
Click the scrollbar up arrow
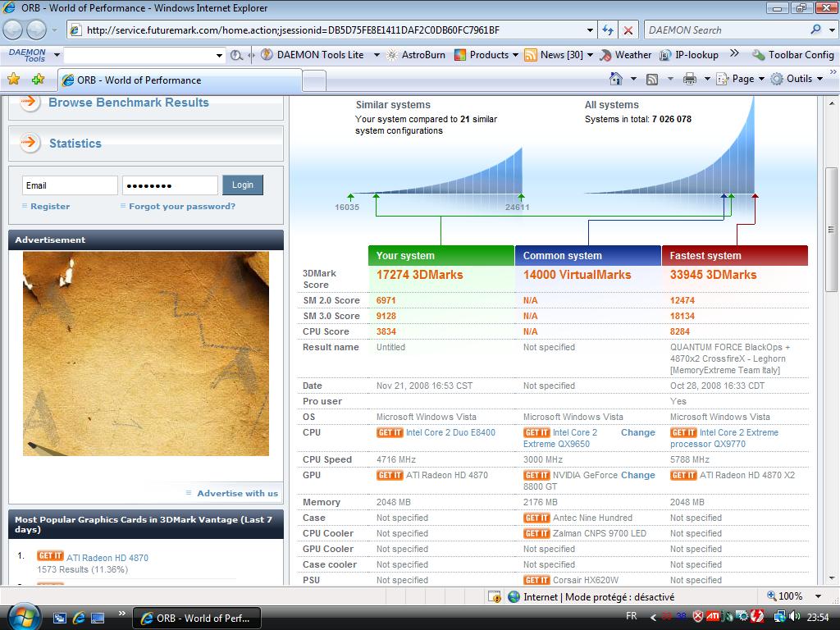832,103
